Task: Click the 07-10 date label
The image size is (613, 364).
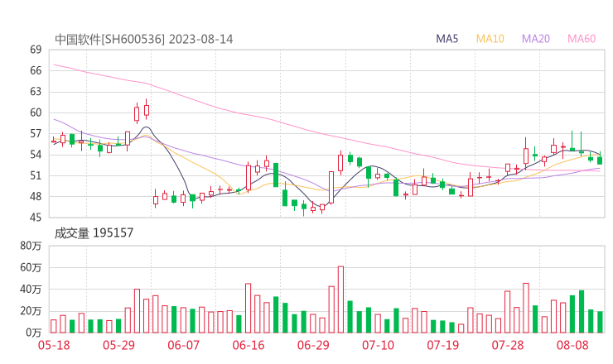Action: [x=378, y=345]
